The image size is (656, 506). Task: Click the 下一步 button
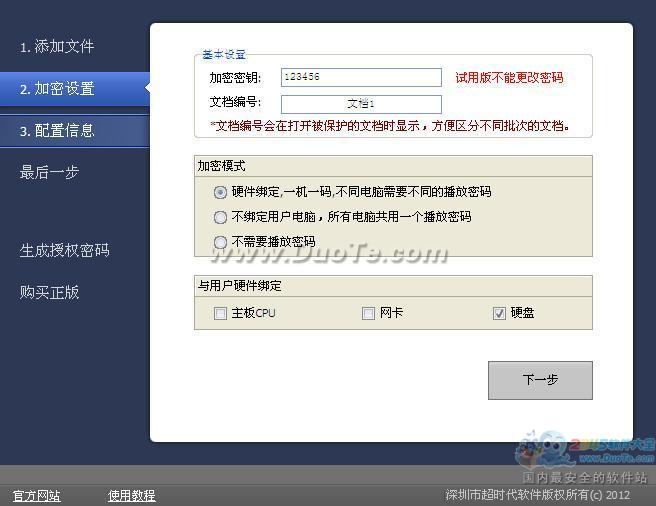click(x=540, y=380)
